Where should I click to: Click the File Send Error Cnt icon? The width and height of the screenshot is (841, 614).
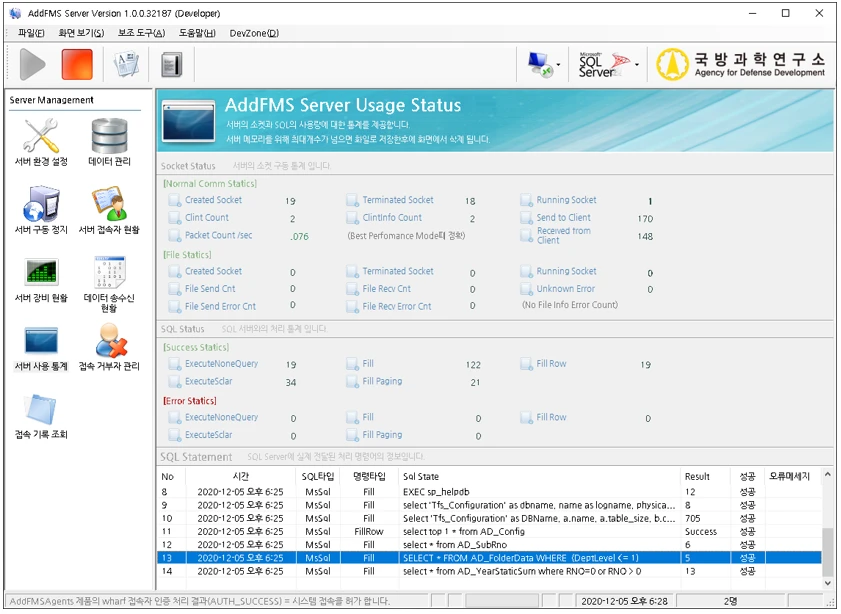coord(174,307)
